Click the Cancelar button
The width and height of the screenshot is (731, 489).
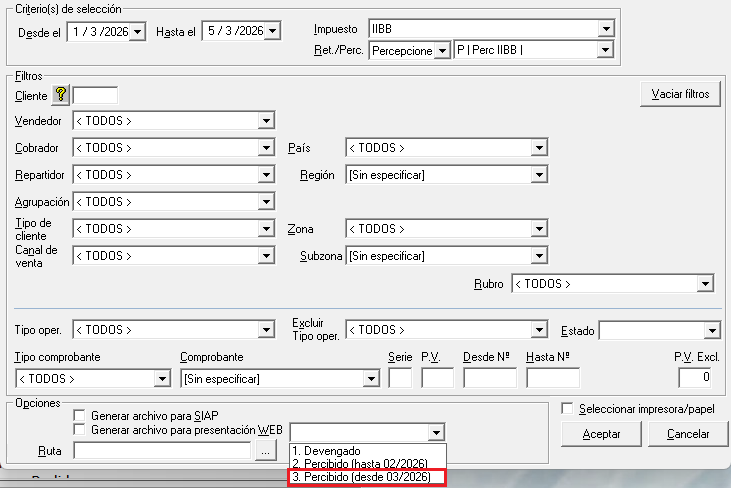(x=687, y=435)
